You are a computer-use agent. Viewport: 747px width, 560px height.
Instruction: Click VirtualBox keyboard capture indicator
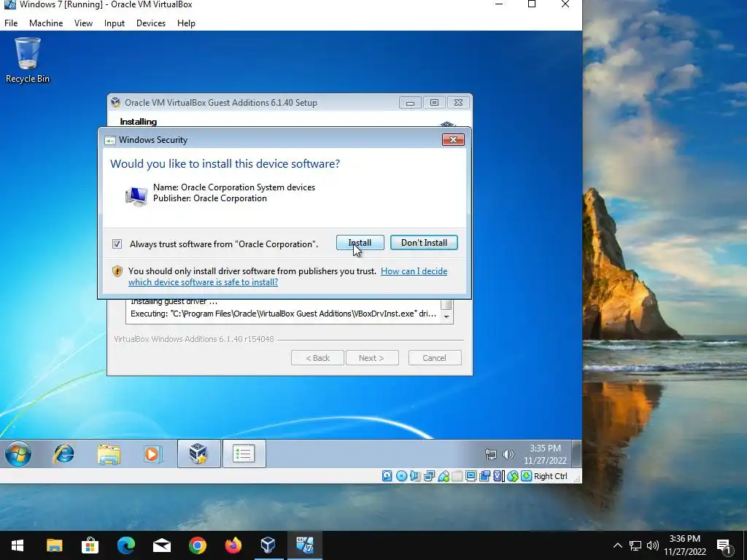pyautogui.click(x=527, y=475)
